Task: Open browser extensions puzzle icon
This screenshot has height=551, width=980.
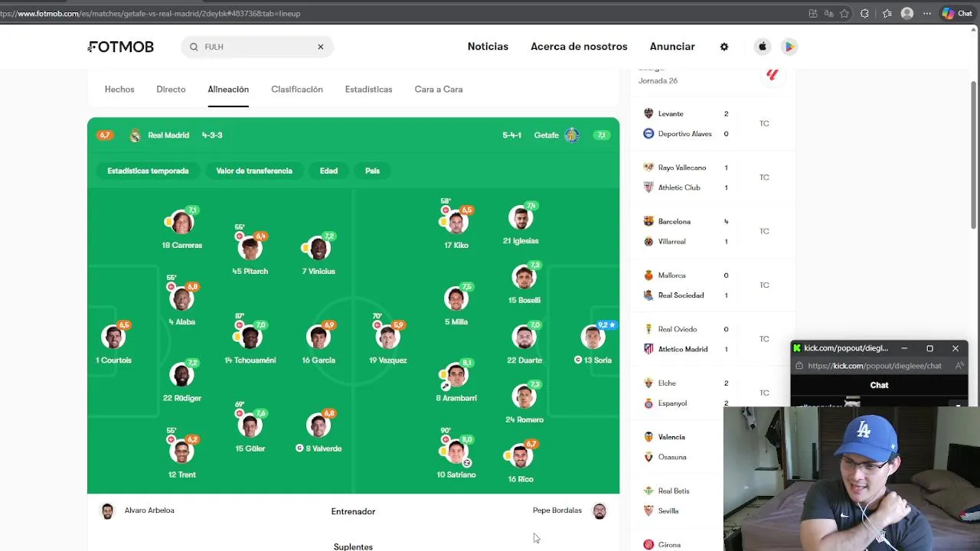Action: (864, 13)
